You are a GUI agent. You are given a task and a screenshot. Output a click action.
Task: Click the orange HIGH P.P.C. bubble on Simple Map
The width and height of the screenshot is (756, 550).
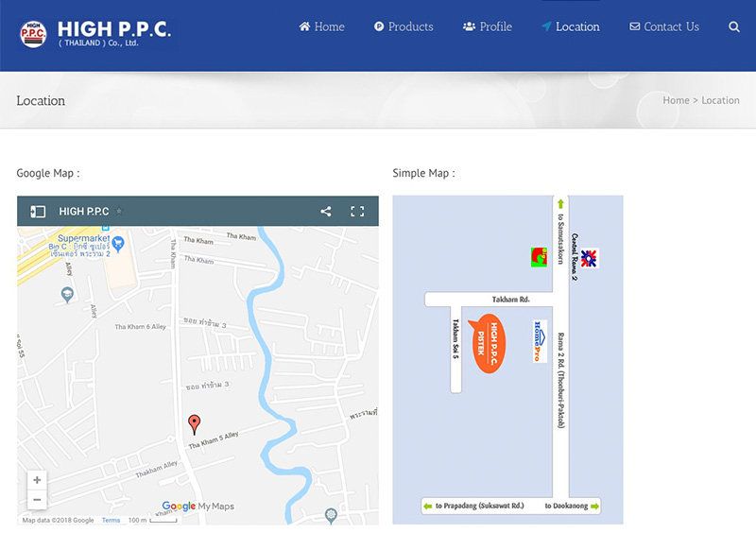click(x=490, y=342)
